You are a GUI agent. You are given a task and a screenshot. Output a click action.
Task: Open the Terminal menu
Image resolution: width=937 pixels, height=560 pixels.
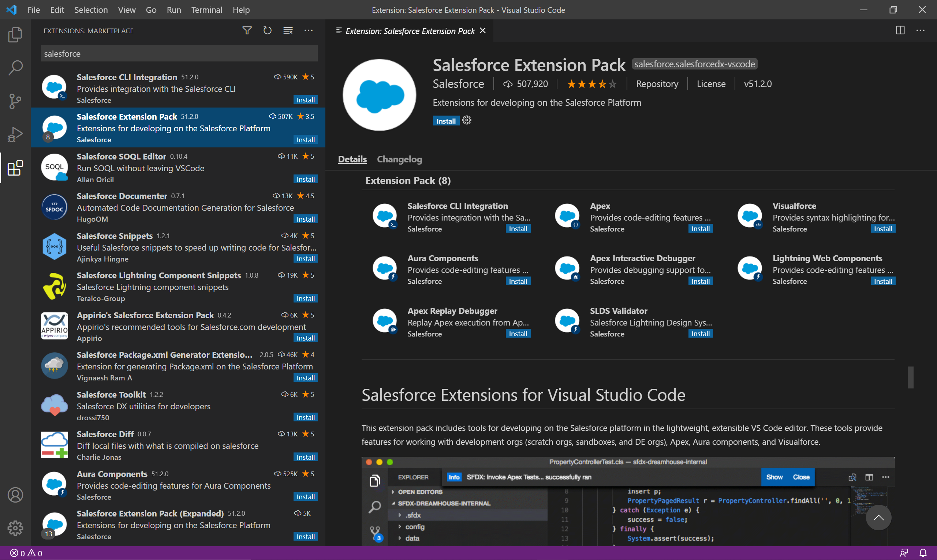point(206,10)
